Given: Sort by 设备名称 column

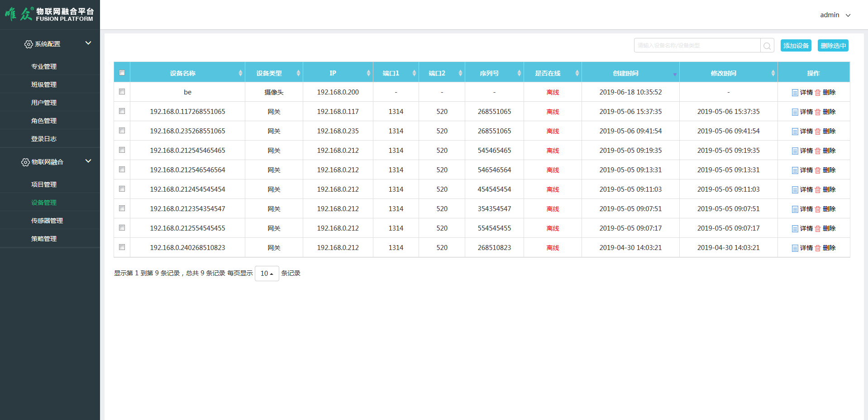Looking at the screenshot, I should point(188,73).
